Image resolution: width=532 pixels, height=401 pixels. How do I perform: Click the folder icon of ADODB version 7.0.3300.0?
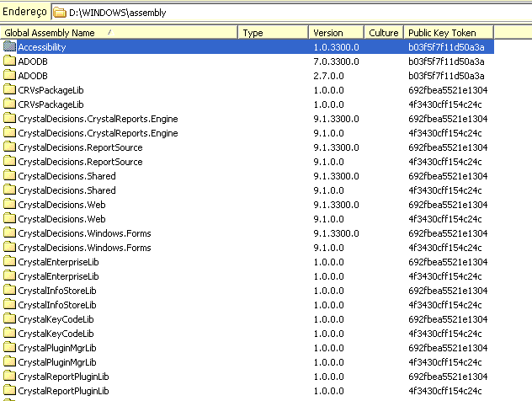pyautogui.click(x=9, y=61)
